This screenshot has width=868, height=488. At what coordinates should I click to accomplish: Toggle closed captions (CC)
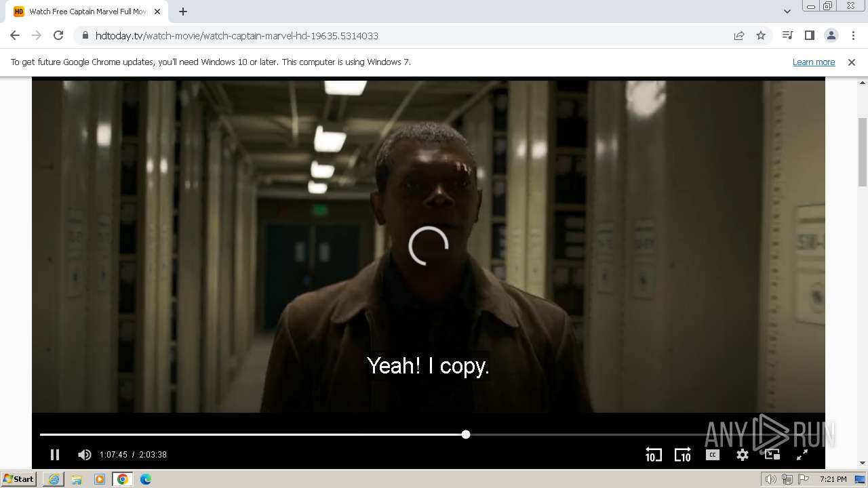coord(712,455)
